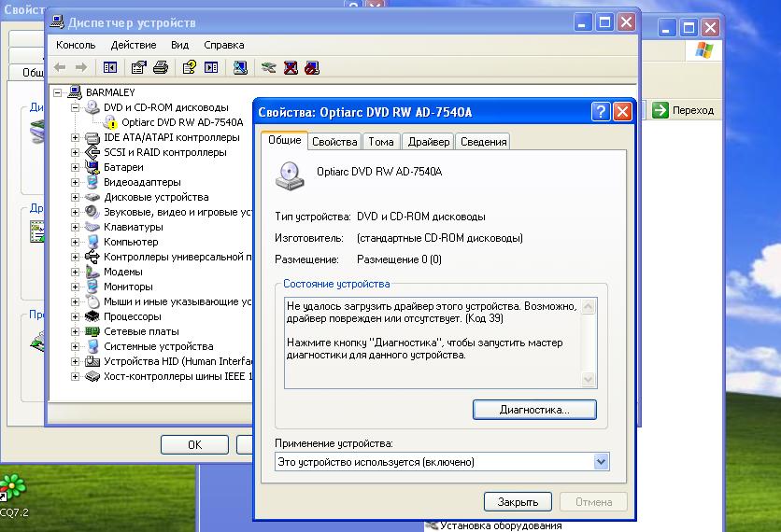
Task: Click the Диагностика... button
Action: [534, 410]
